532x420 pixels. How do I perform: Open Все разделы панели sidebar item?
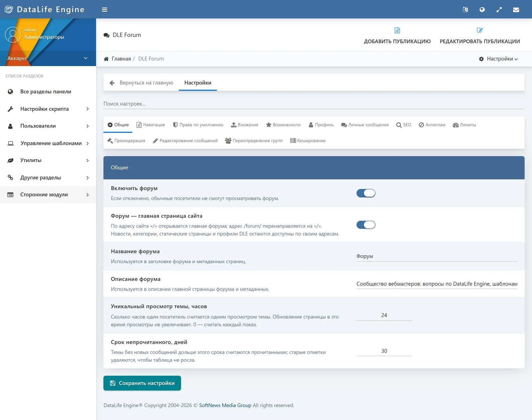tap(48, 92)
